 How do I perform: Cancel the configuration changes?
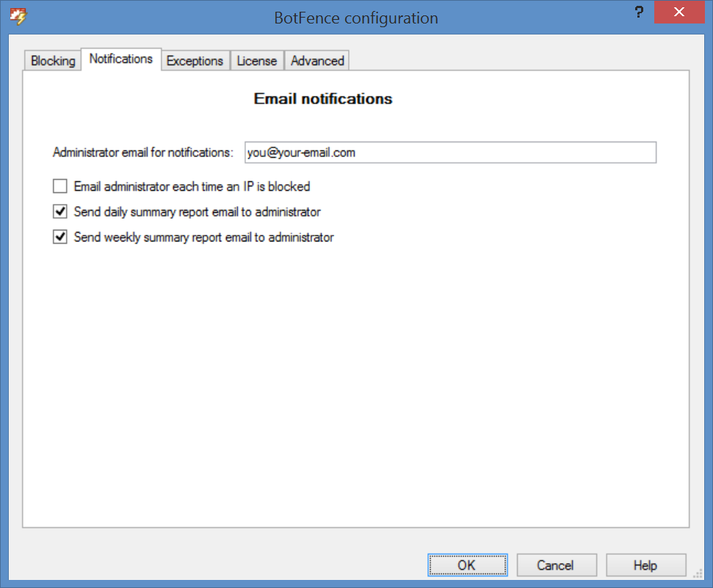point(555,565)
